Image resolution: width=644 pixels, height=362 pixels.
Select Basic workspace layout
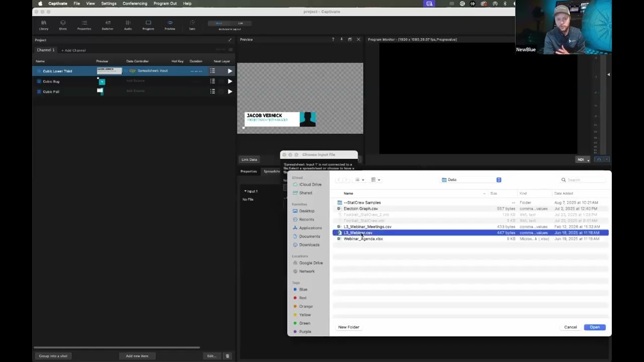click(219, 23)
